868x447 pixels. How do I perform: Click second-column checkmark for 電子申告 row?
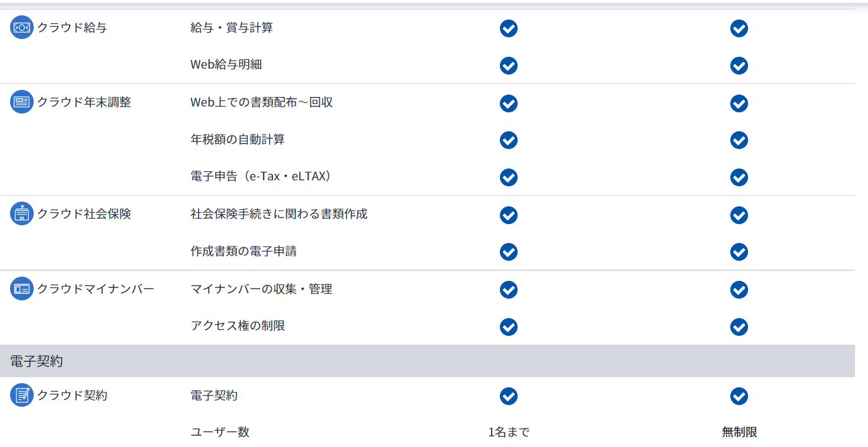click(739, 177)
